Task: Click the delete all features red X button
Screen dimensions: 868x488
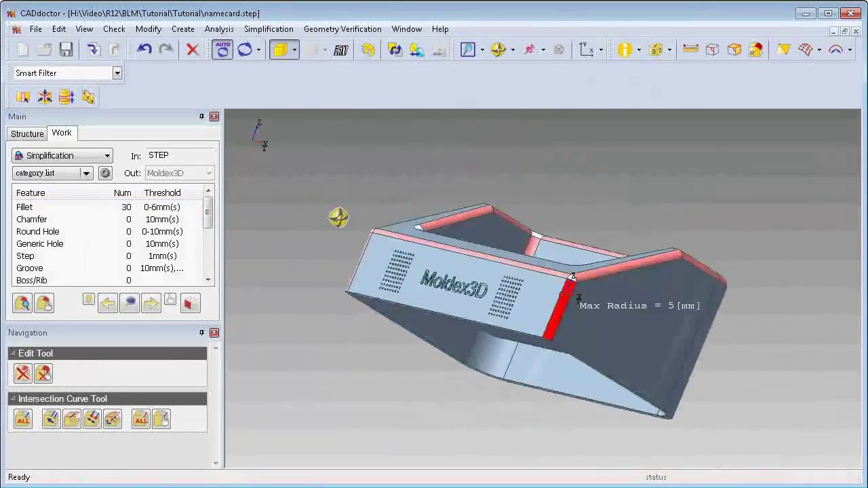Action: click(23, 373)
